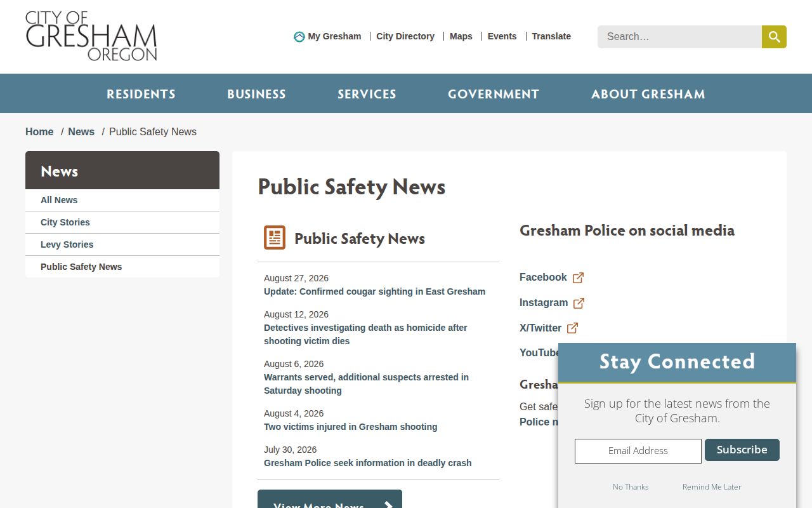Viewport: 812px width, 508px height.
Task: Open Events in top navigation
Action: pyautogui.click(x=502, y=36)
